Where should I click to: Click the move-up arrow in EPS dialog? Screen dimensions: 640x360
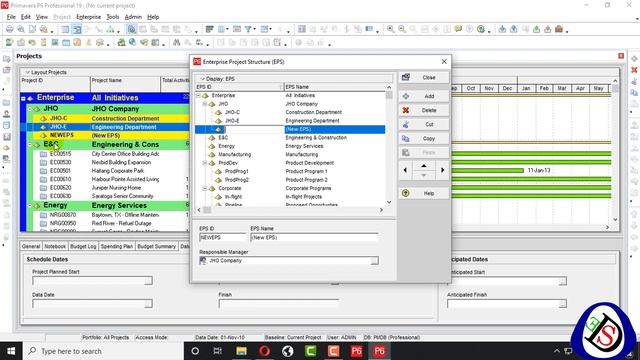tap(424, 165)
